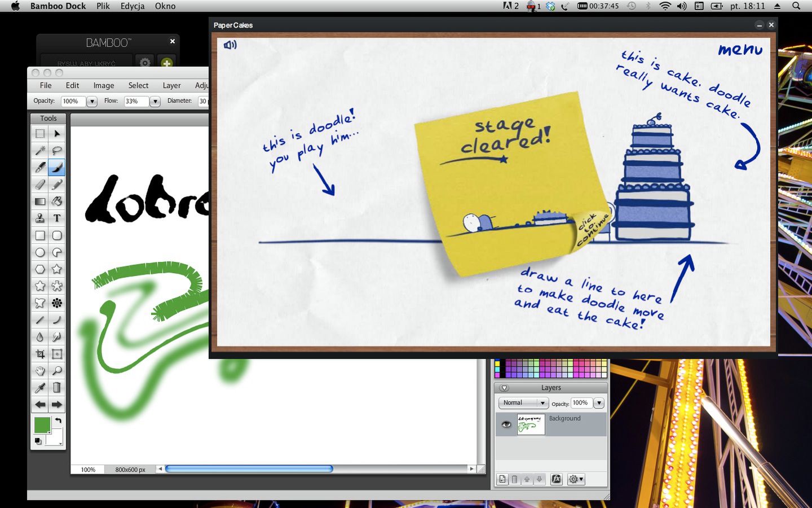Move layer up arrow button

pos(527,479)
